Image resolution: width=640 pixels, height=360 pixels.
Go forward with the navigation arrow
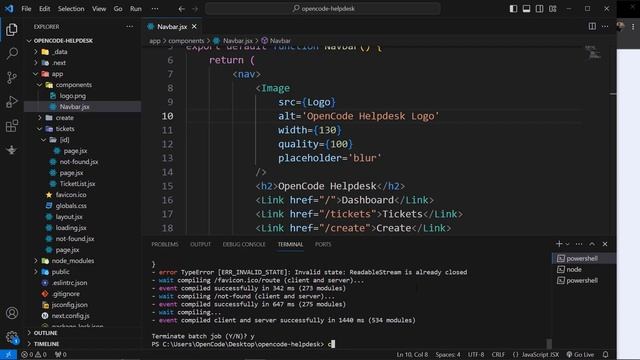pos(195,9)
